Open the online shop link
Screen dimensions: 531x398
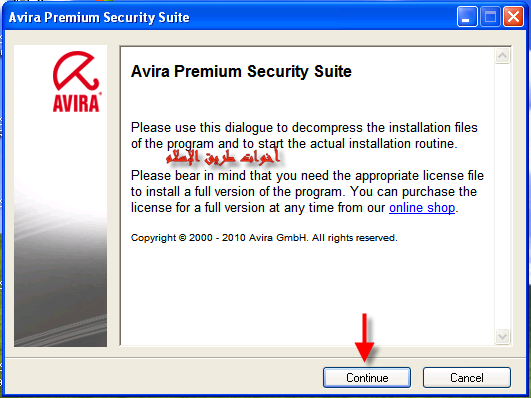[x=422, y=208]
